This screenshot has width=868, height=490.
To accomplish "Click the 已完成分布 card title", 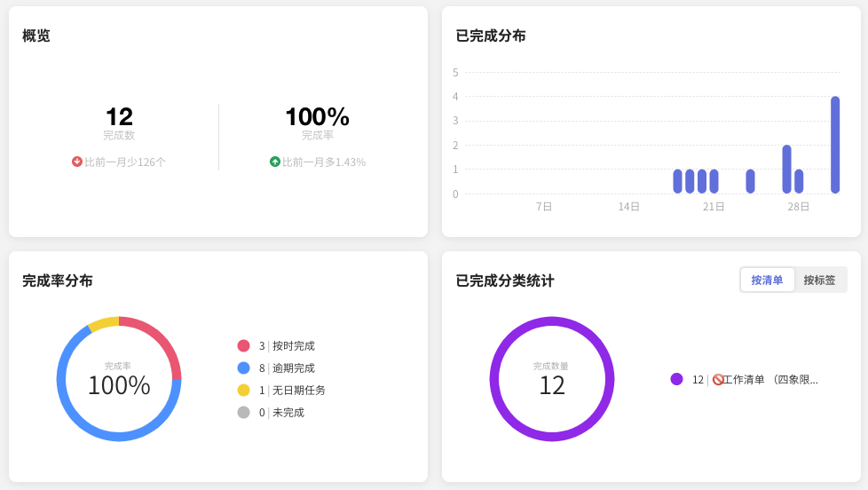I will (491, 36).
